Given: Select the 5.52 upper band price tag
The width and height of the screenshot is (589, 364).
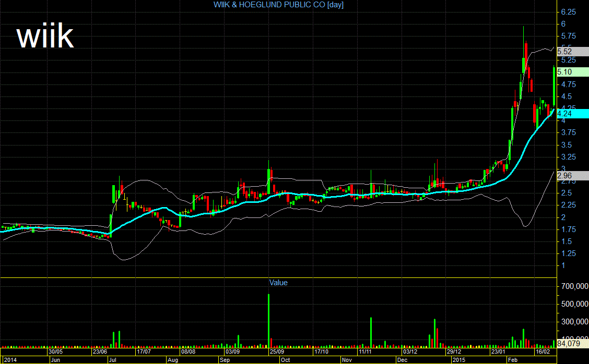Looking at the screenshot, I should (x=573, y=52).
